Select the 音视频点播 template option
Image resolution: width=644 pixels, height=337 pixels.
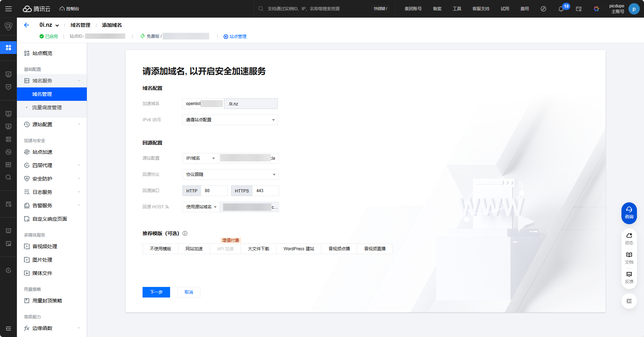pos(339,249)
